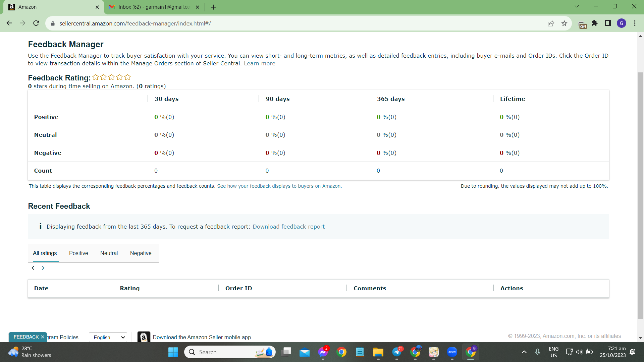Viewport: 644px width, 362px height.
Task: Switch to the Negative feedback tab
Action: pyautogui.click(x=141, y=253)
